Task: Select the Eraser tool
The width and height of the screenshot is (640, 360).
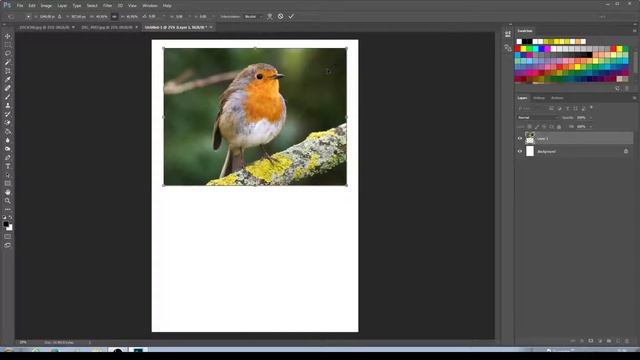Action: click(x=8, y=123)
